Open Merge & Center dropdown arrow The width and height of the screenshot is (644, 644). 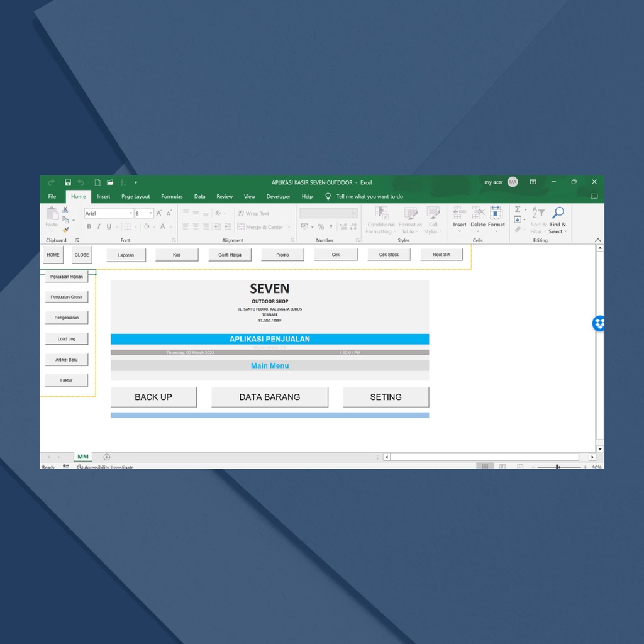[289, 226]
